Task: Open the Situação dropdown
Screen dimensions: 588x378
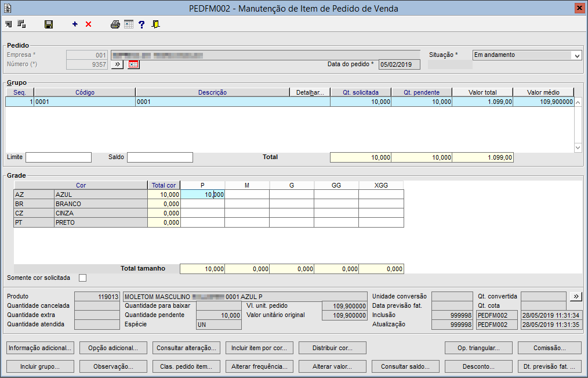Action: point(577,55)
